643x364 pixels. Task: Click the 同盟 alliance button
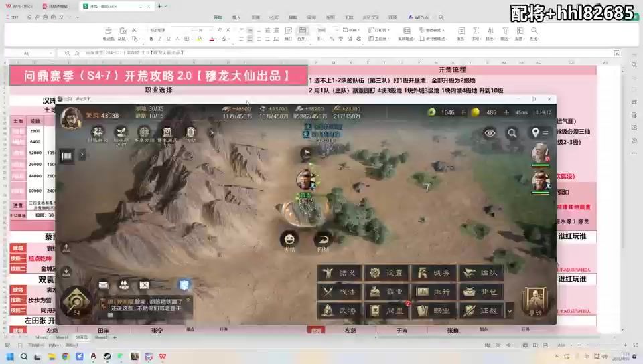click(386, 310)
